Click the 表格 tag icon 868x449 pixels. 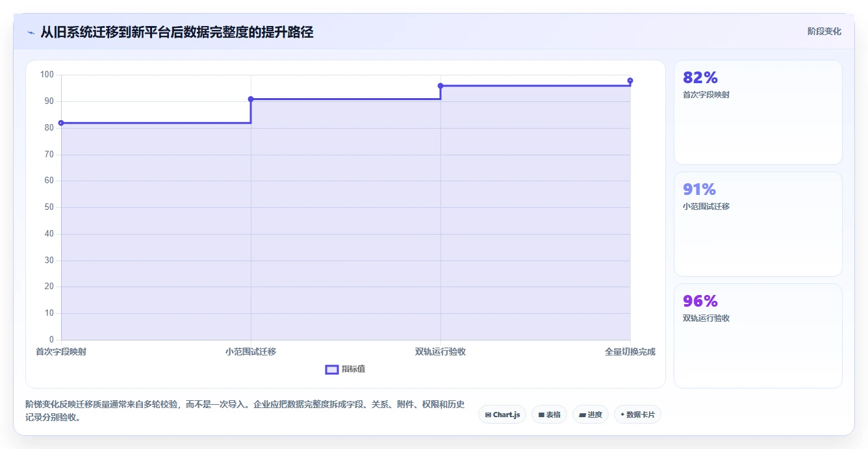[x=541, y=415]
